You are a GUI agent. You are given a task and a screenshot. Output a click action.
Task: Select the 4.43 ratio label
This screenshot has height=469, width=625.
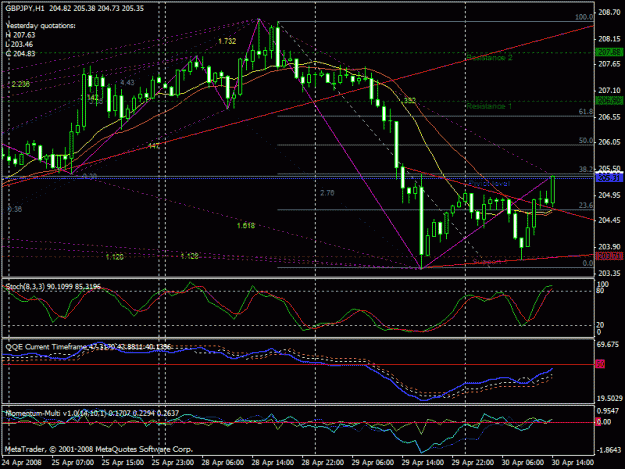pos(127,82)
